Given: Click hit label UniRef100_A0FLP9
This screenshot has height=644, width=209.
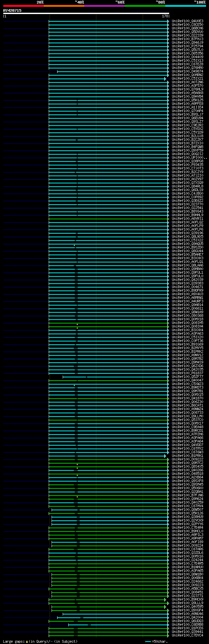Looking at the screenshot, I should pos(187,226).
